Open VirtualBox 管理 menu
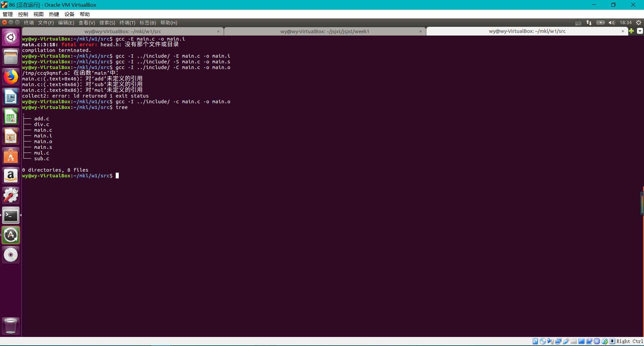Screen dimensions: 644x346 pos(8,14)
